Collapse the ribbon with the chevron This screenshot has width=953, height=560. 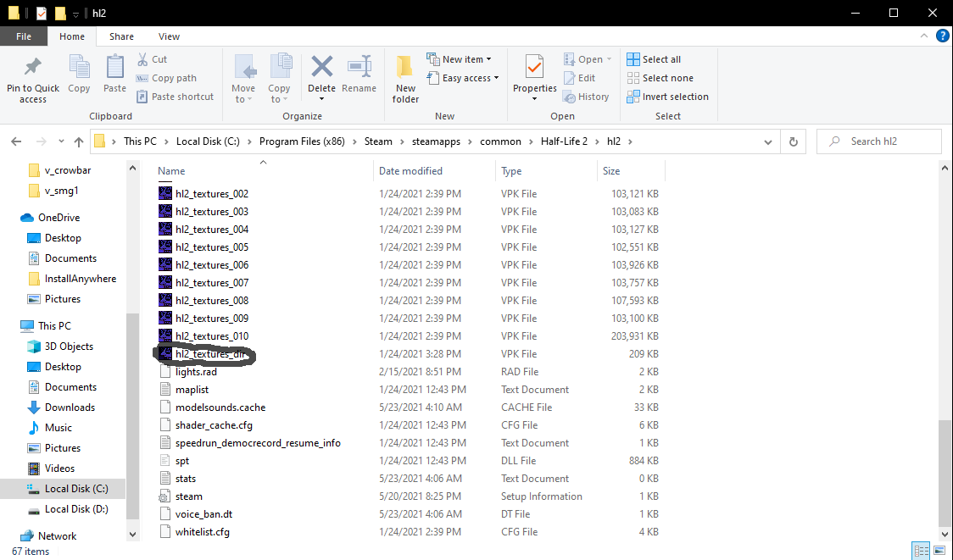click(x=924, y=36)
